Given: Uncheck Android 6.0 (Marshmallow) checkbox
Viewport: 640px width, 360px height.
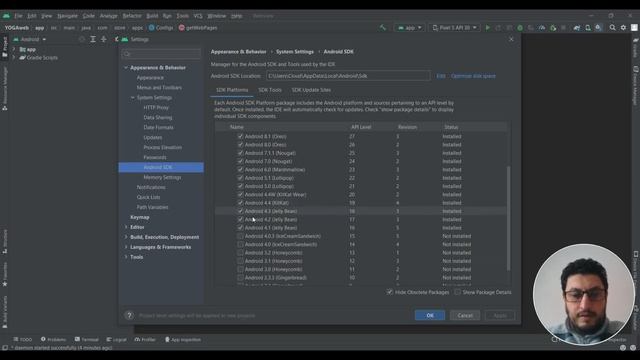Looking at the screenshot, I should pos(240,169).
